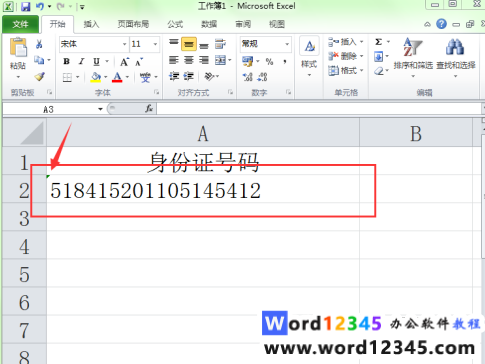
Task: Open the font size 11 dropdown
Action: [x=155, y=44]
